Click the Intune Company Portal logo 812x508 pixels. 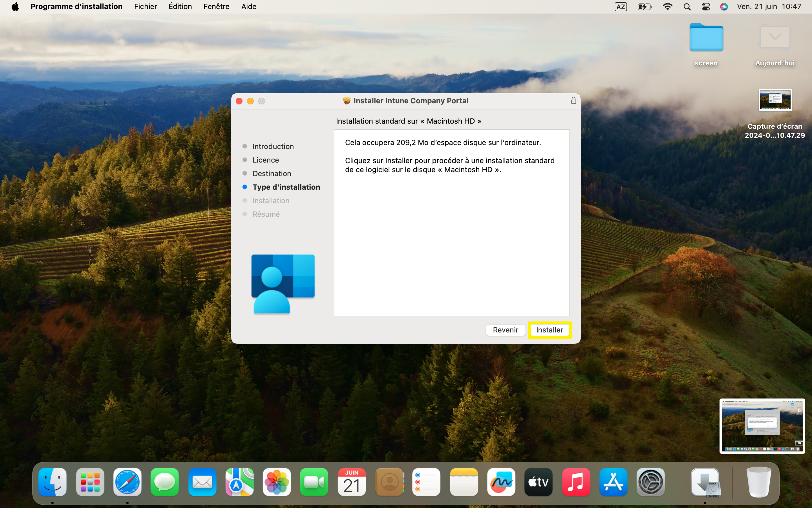click(283, 284)
